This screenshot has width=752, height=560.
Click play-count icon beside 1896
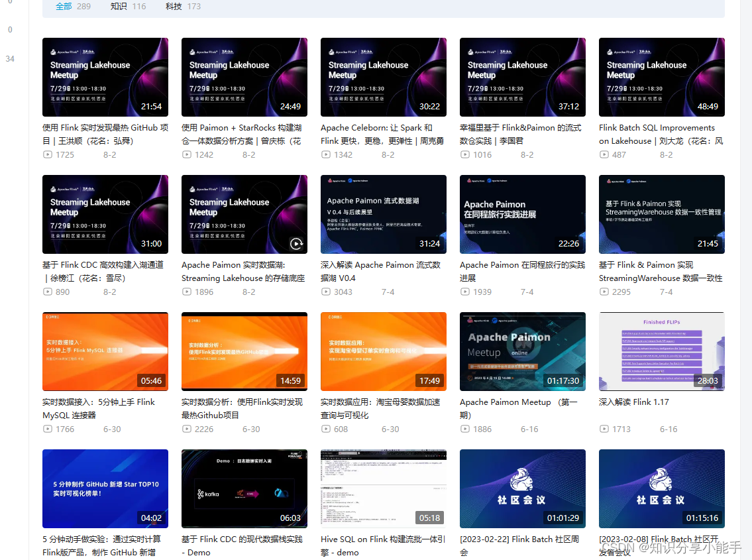coord(187,292)
